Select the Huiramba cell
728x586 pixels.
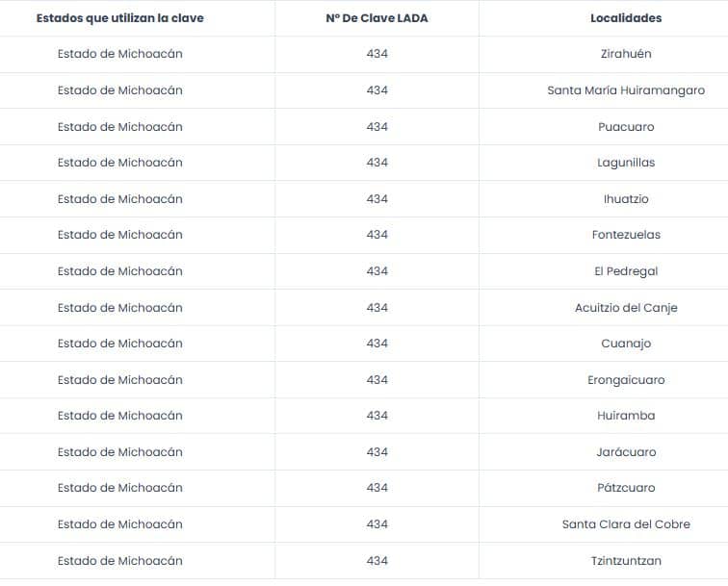[626, 416]
